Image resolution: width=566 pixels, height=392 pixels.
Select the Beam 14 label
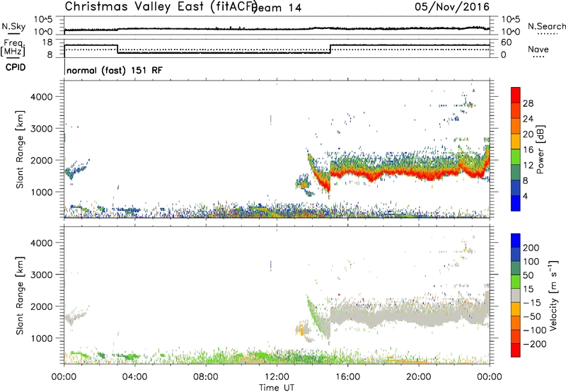coord(277,8)
